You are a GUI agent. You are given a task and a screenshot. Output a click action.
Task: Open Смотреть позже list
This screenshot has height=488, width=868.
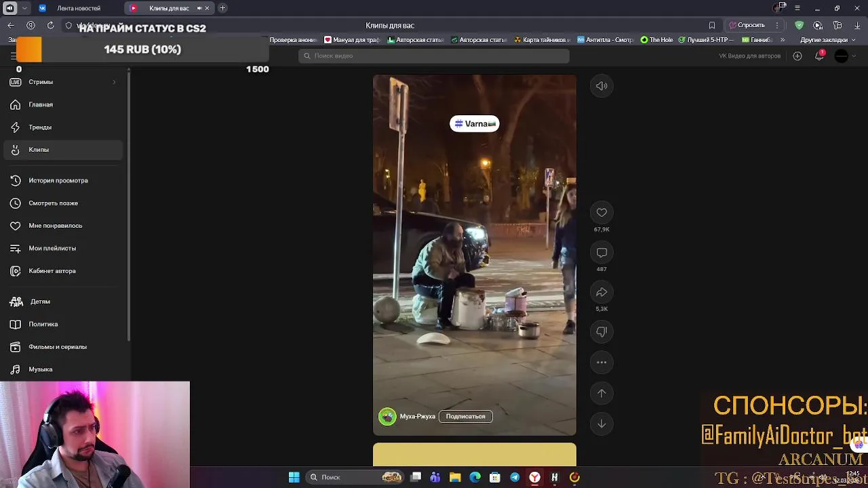click(63, 203)
